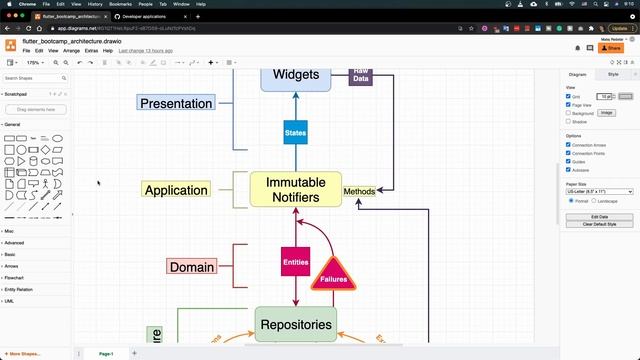Open the Table toolbar dropdown
Image resolution: width=640 pixels, height=360 pixels.
point(231,62)
